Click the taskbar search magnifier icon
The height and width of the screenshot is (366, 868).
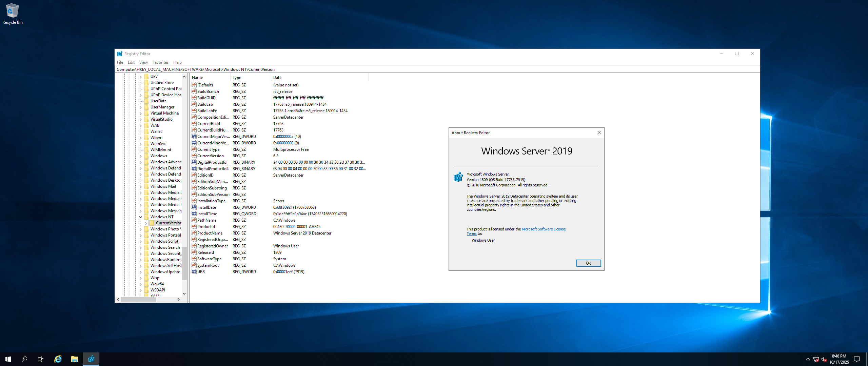coord(24,359)
